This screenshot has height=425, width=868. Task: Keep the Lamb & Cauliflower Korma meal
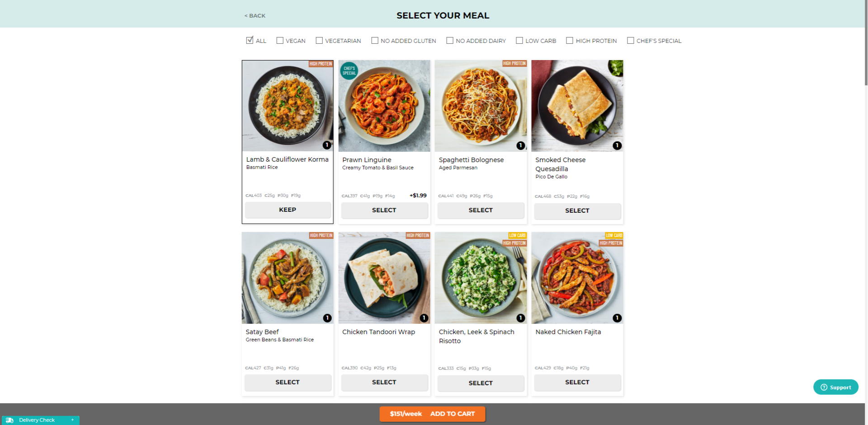[288, 210]
